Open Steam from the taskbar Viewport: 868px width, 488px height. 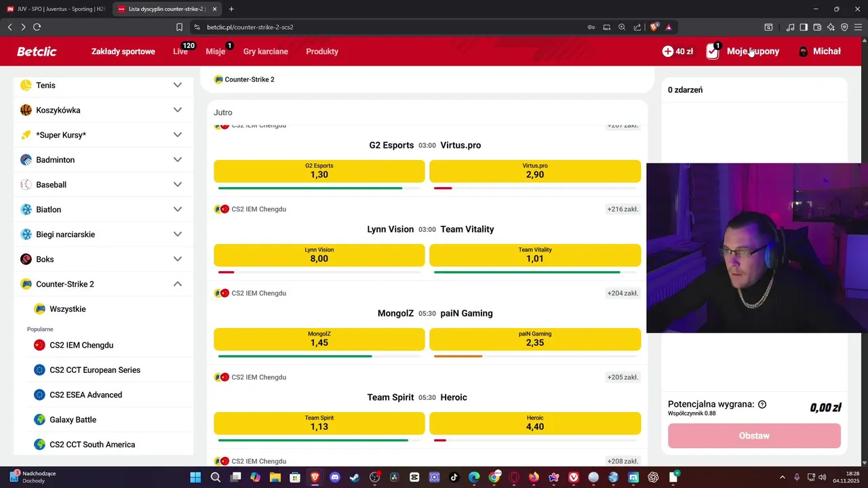[355, 477]
